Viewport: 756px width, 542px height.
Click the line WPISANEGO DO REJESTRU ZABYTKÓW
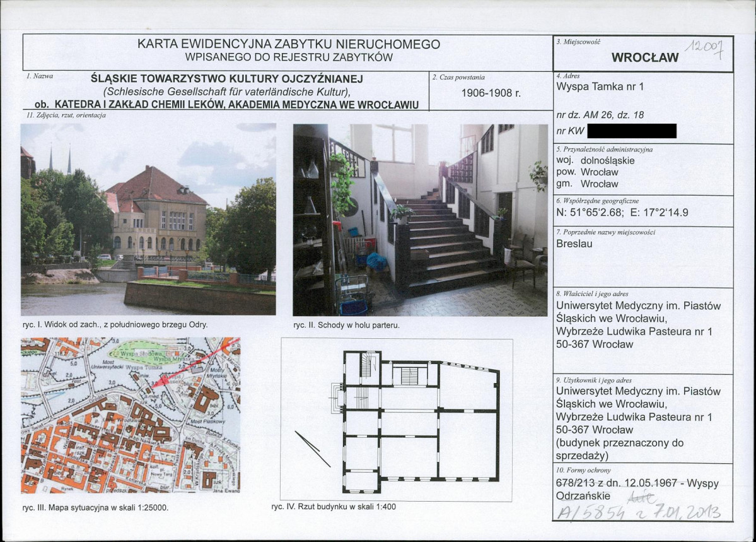[289, 57]
